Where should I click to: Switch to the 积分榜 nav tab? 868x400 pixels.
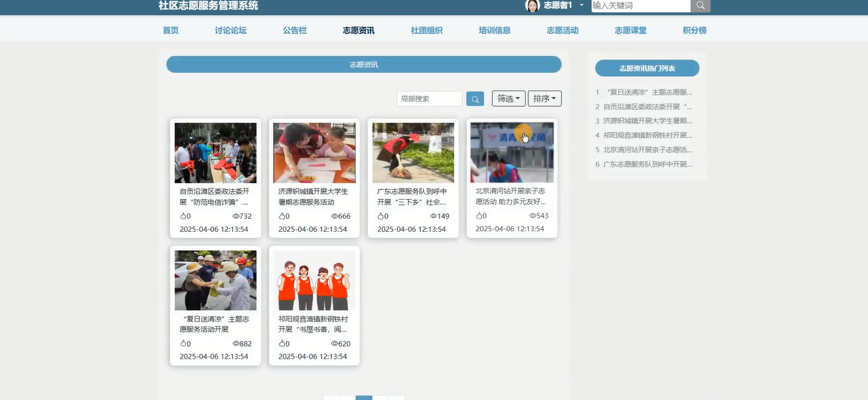pyautogui.click(x=694, y=30)
